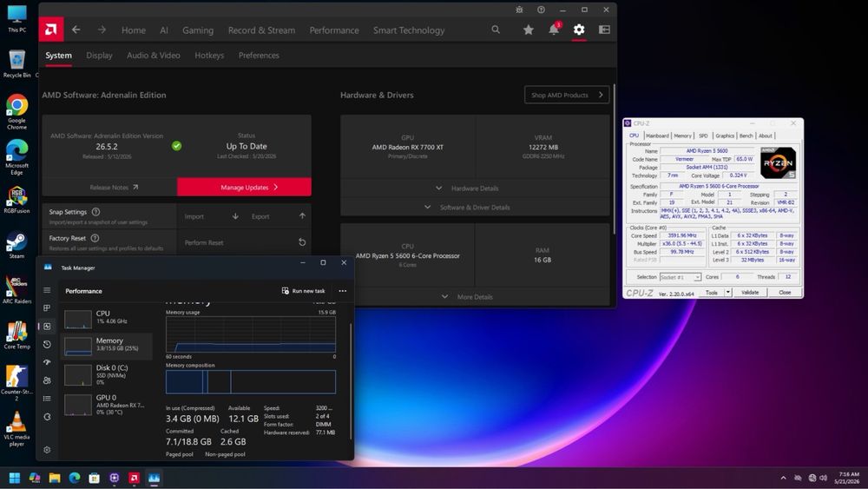Open the AMD favorites star icon
This screenshot has width=868, height=489.
point(529,30)
